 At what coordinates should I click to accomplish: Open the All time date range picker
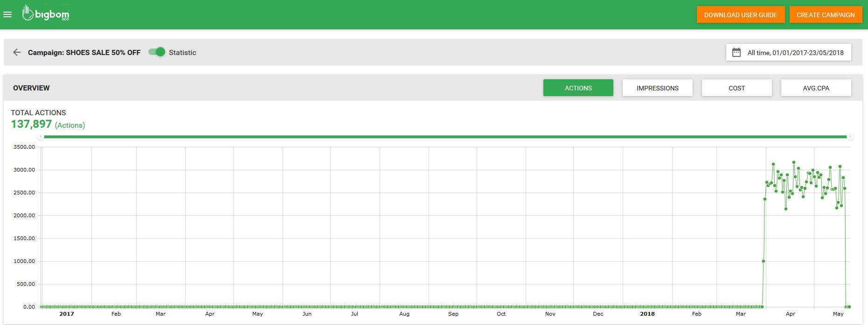[795, 53]
